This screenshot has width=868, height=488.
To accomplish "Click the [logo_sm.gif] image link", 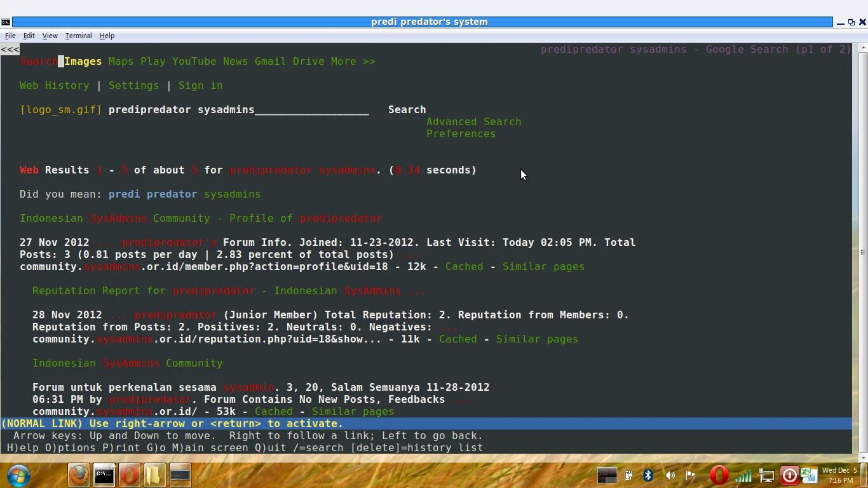I will [60, 110].
